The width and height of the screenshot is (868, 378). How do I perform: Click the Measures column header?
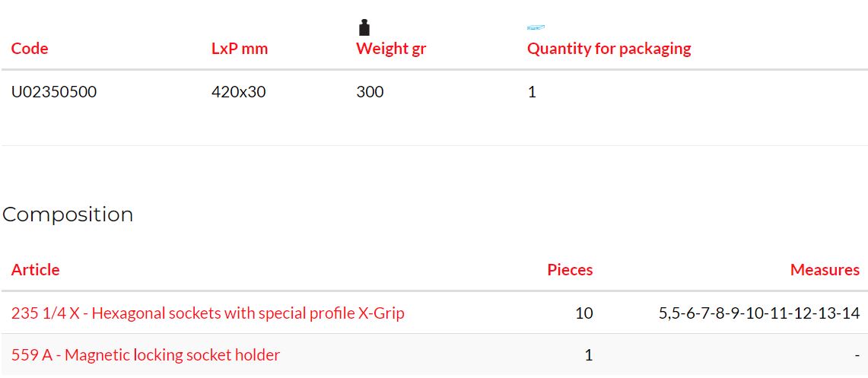click(x=825, y=270)
